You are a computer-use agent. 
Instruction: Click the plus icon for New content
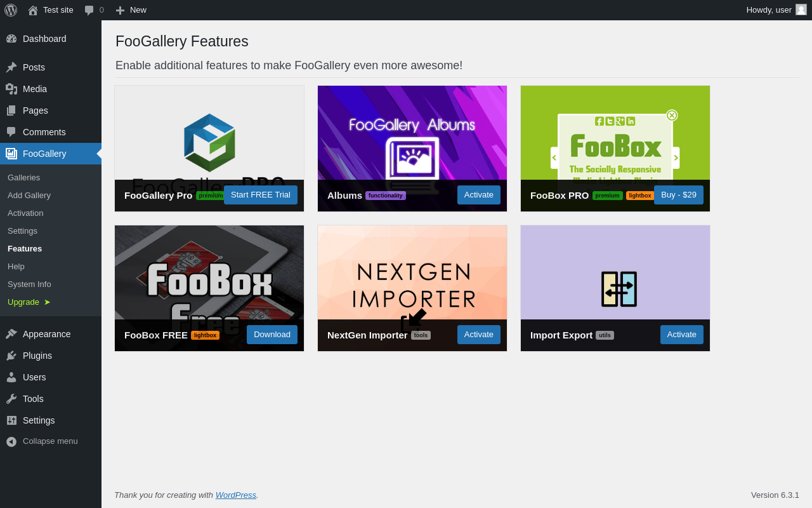coord(120,10)
